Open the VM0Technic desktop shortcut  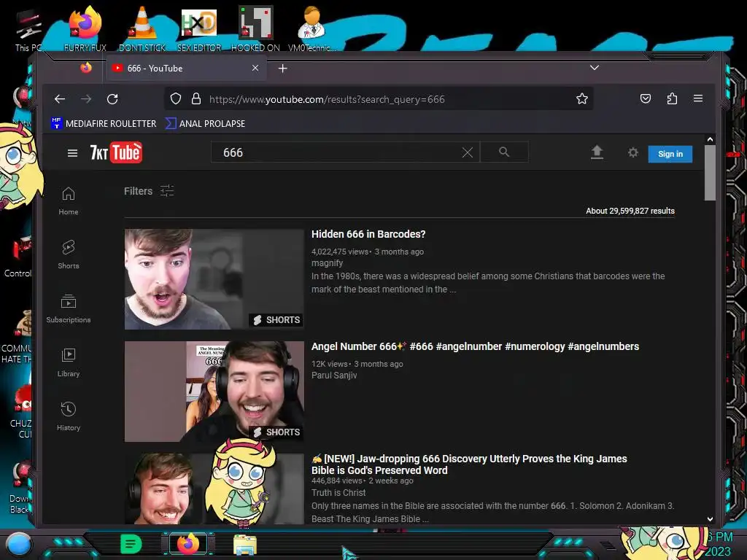click(311, 28)
